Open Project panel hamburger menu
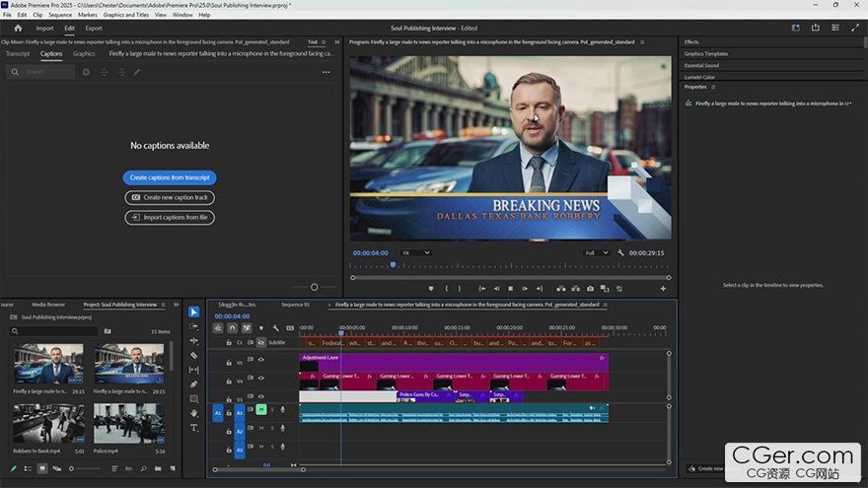This screenshot has width=868, height=488. pyautogui.click(x=163, y=305)
